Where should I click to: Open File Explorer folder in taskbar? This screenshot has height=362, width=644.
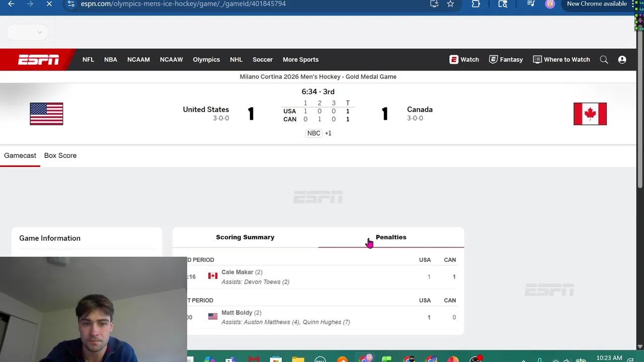pos(298,359)
